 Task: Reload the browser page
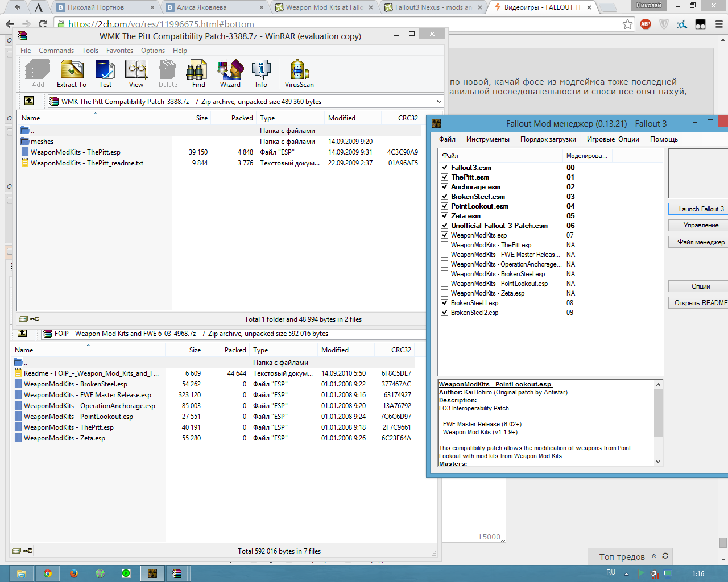43,24
